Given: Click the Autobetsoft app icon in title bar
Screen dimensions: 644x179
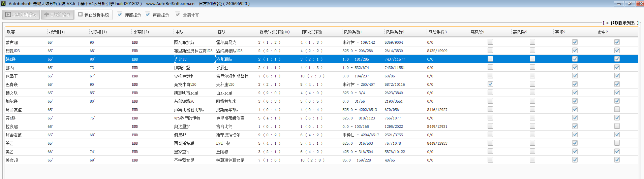Looking at the screenshot, I should (3, 3).
